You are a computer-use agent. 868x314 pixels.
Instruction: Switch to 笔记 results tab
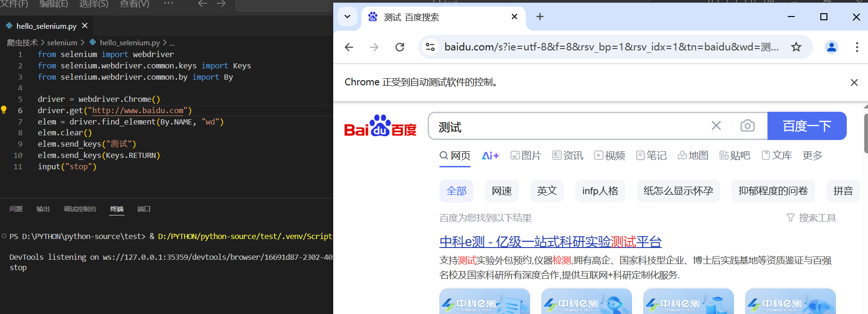click(x=651, y=156)
